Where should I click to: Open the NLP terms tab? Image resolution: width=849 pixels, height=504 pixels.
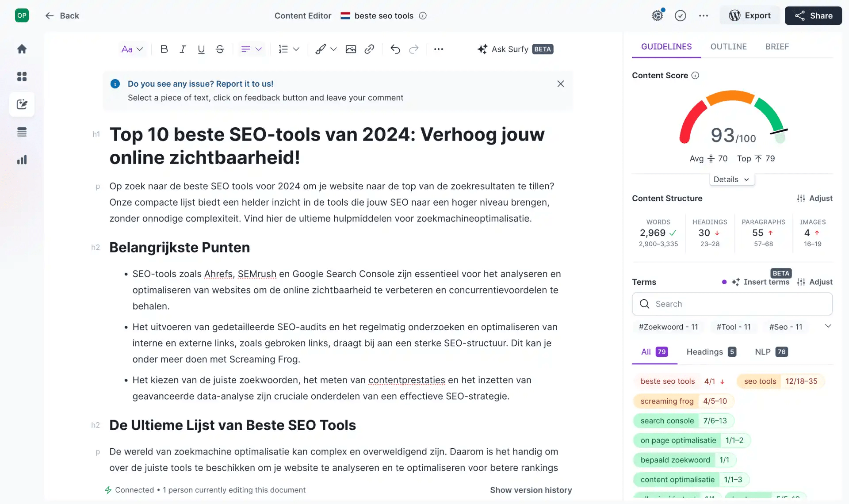coord(770,352)
